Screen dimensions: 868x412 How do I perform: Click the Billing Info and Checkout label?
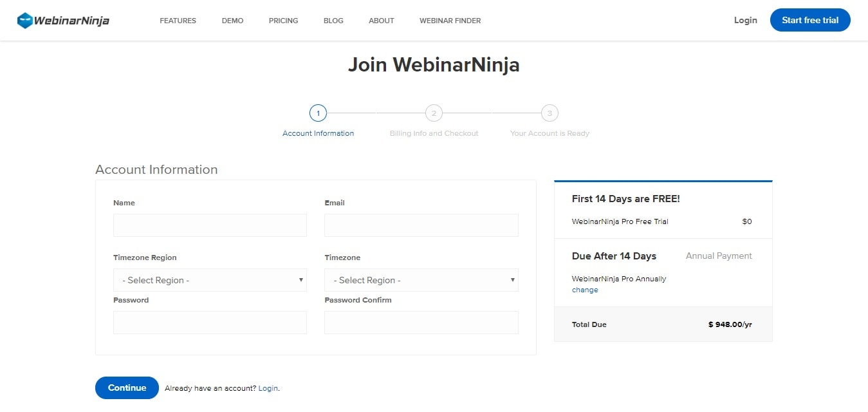pos(434,133)
